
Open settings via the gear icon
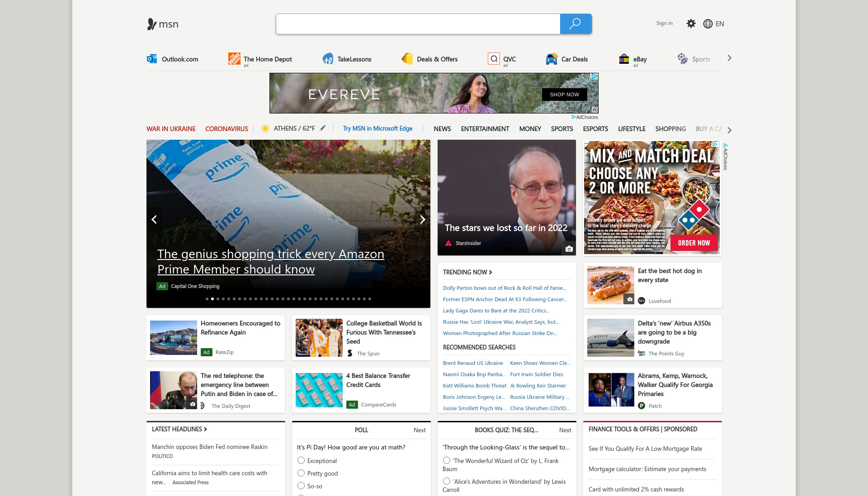pyautogui.click(x=691, y=24)
